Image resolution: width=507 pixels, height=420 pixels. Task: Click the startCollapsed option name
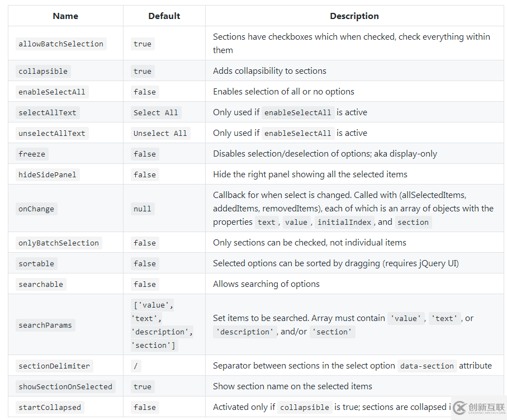tap(50, 407)
